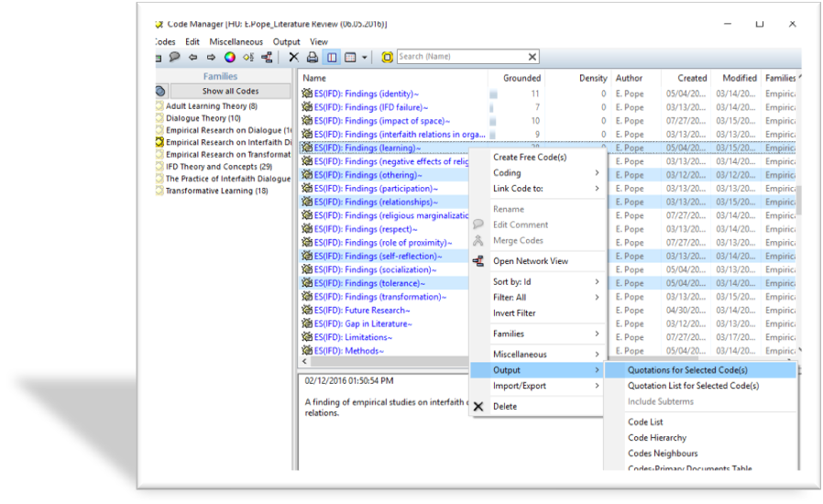The height and width of the screenshot is (504, 823).
Task: Click the network view toolbar icon
Action: click(267, 57)
